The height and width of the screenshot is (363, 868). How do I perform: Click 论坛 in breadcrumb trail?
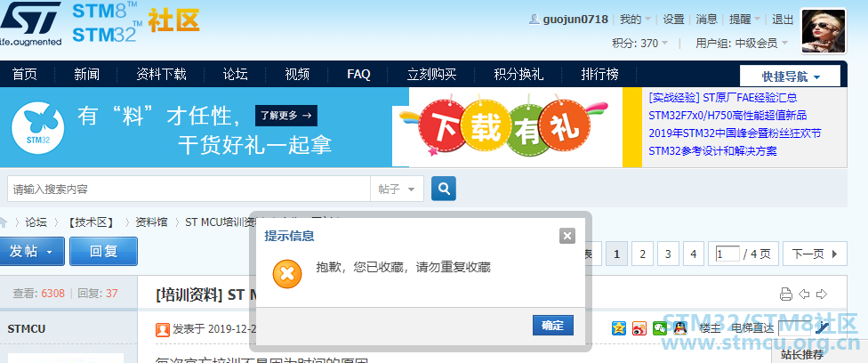(x=36, y=222)
